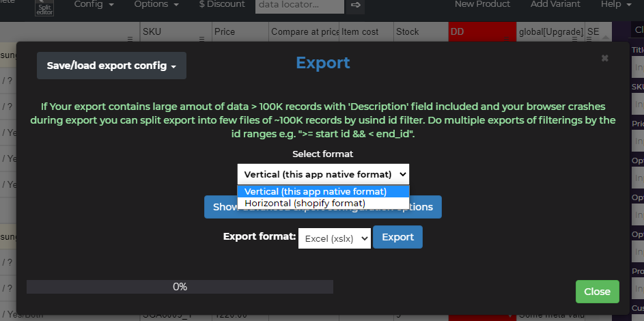Open the SKU column menu icon
The width and height of the screenshot is (644, 321).
tap(201, 39)
